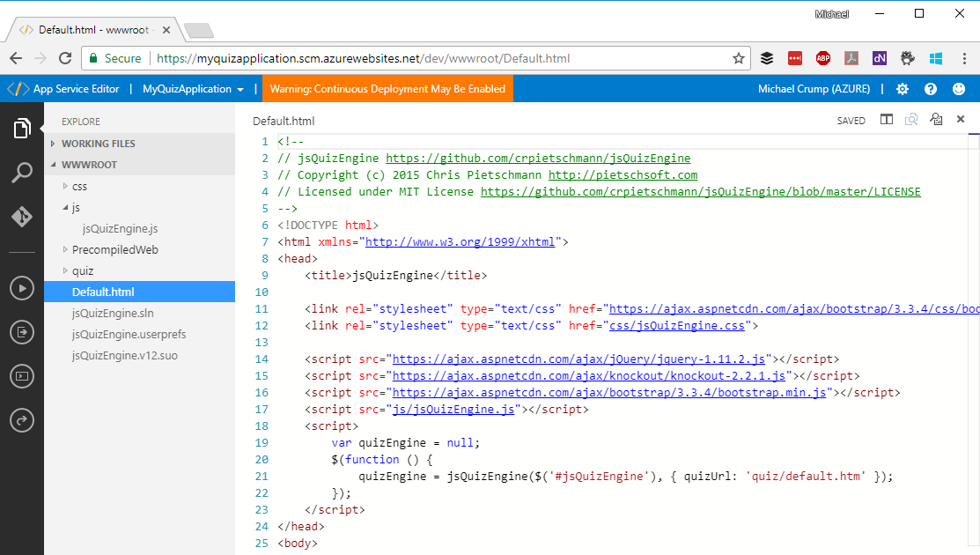
Task: Open the pietschsoft.com link on line 3
Action: click(x=623, y=175)
